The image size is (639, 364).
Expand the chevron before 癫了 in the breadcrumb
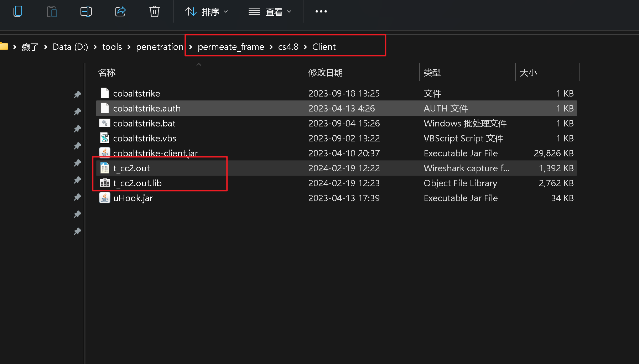pos(15,47)
